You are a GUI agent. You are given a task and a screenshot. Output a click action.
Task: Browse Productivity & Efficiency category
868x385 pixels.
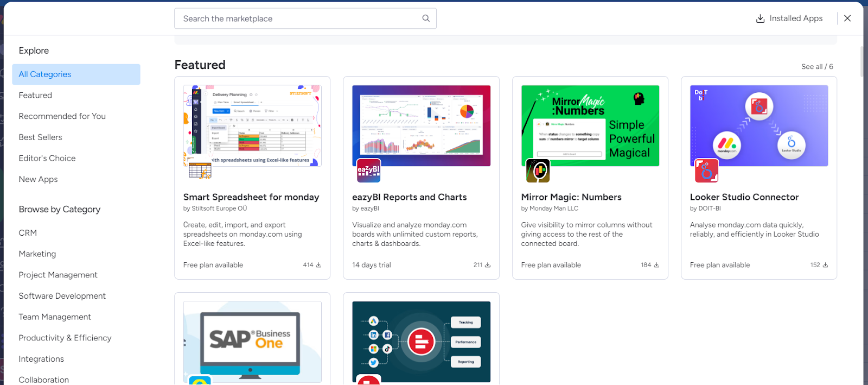coord(65,338)
